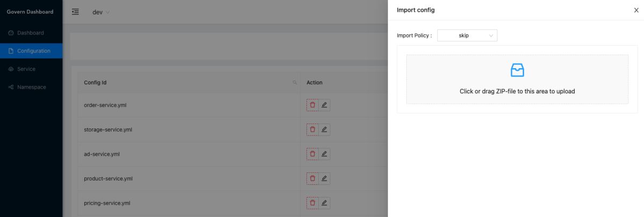Delete the storage-service.yml config

[x=312, y=129]
